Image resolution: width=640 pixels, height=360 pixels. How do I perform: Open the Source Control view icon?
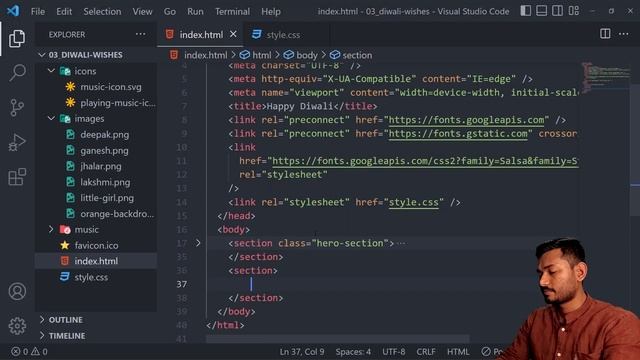click(17, 108)
